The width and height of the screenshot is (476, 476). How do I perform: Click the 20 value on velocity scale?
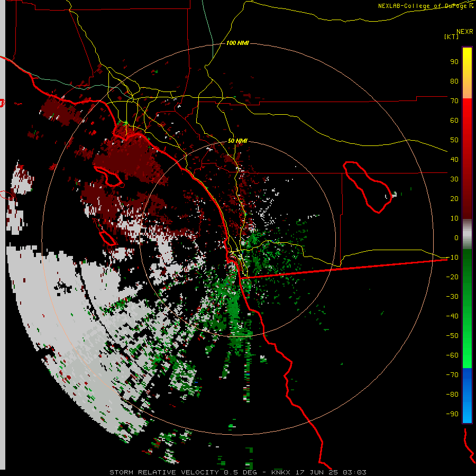[x=454, y=199]
